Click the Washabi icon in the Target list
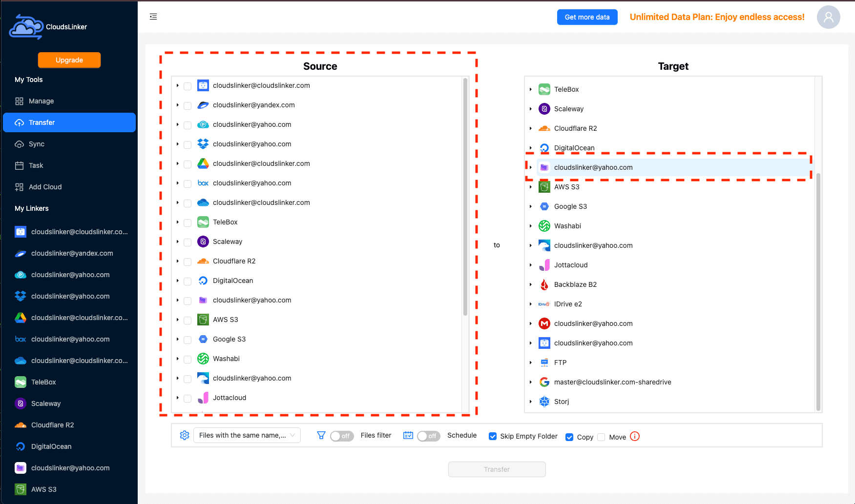Image resolution: width=855 pixels, height=504 pixels. (544, 226)
